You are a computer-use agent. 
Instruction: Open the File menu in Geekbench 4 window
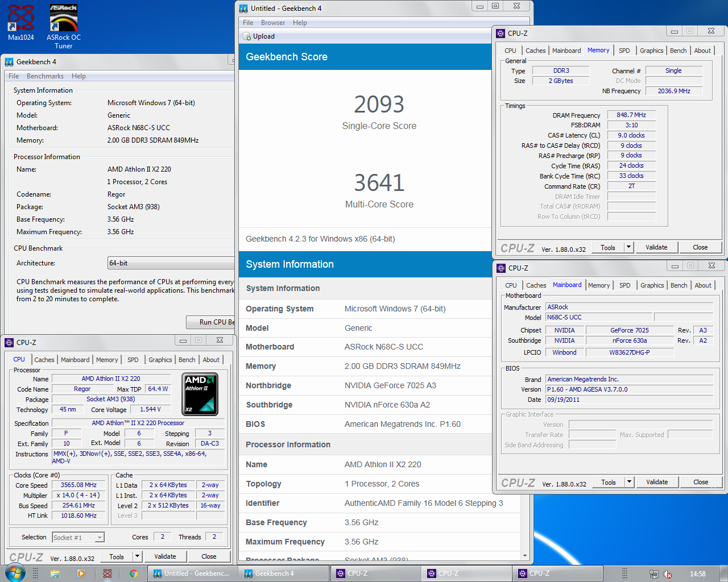coord(14,76)
